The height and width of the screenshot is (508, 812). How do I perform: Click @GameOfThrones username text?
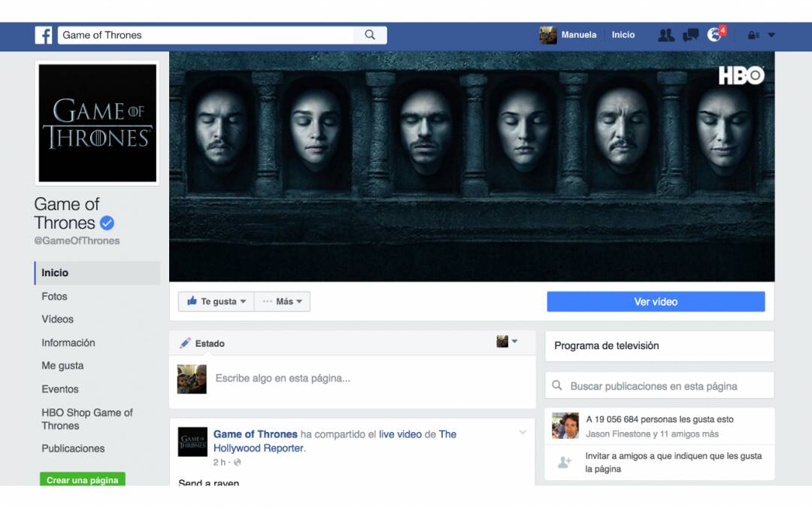(x=77, y=241)
